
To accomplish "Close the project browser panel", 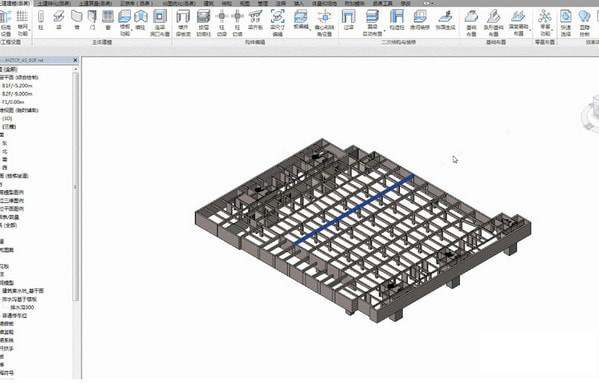I will pos(75,60).
